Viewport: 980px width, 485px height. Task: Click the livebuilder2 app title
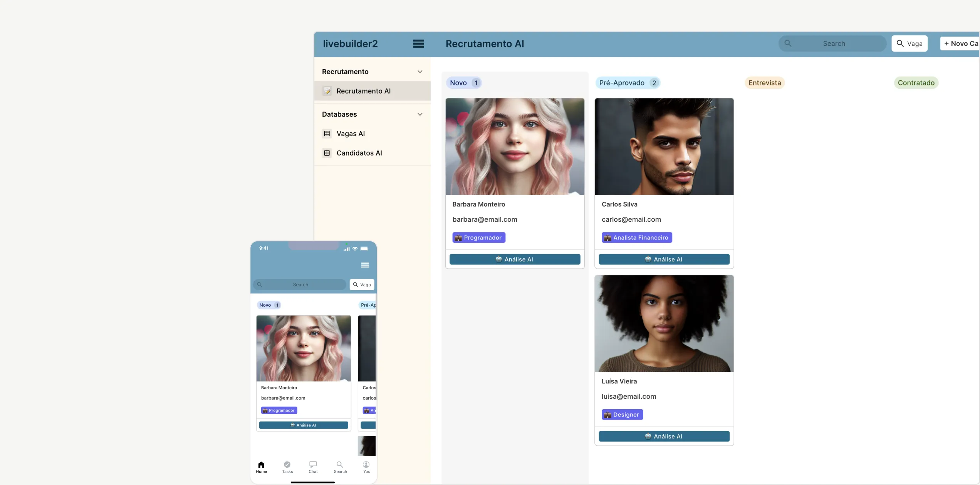coord(350,44)
